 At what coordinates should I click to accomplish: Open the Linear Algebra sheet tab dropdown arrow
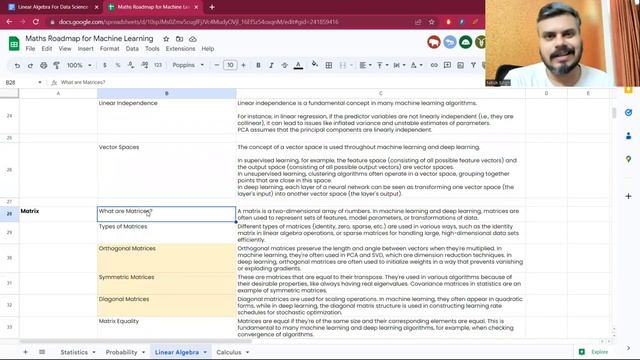tap(205, 352)
